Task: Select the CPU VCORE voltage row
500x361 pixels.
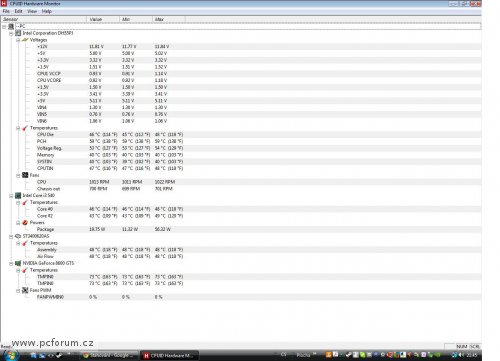Action: [241, 80]
